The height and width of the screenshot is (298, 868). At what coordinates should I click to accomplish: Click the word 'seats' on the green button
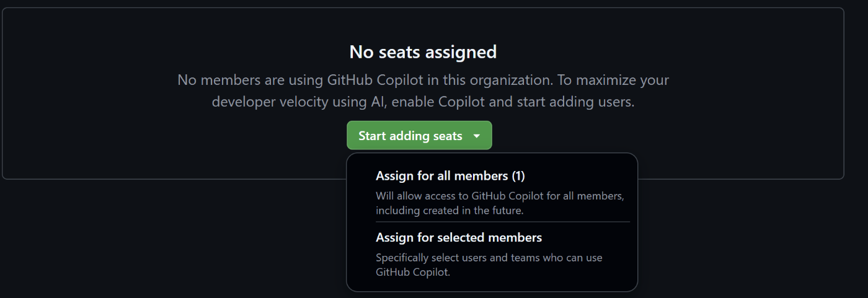pos(446,136)
